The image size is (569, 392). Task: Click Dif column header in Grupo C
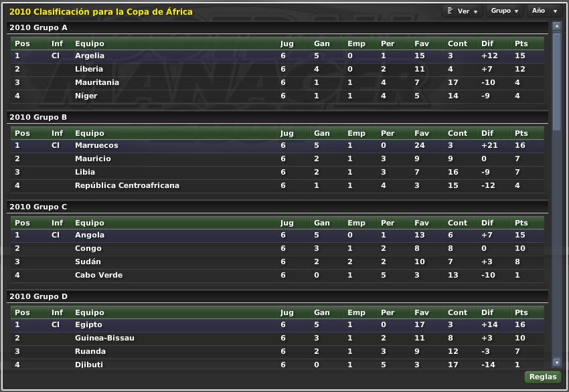click(487, 223)
